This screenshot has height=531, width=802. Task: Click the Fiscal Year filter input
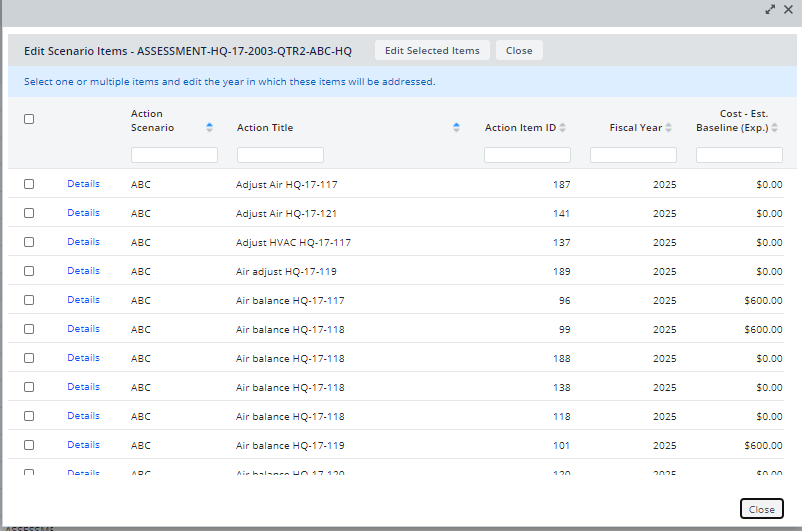[633, 155]
